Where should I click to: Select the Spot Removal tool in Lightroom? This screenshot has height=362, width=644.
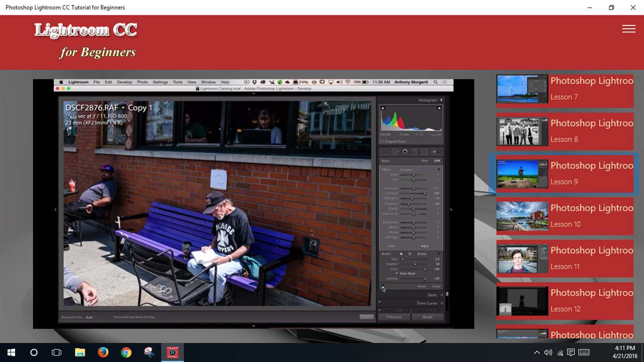(395, 152)
